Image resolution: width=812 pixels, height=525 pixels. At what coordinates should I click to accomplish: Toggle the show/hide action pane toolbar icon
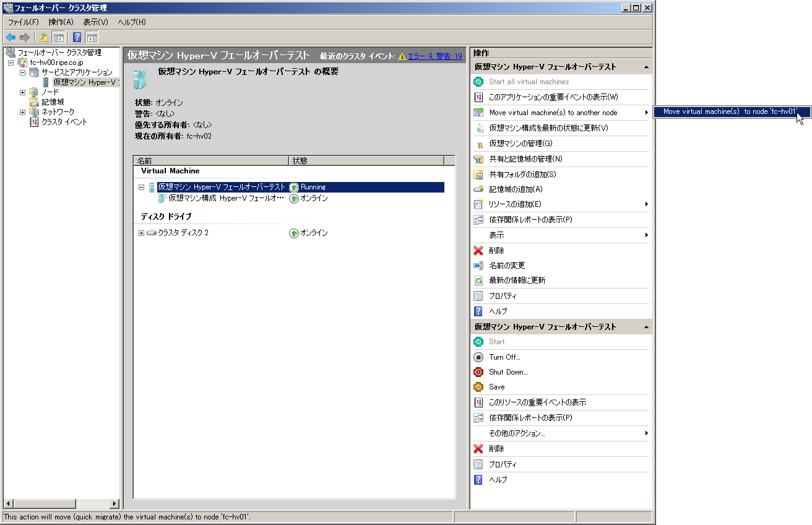coord(92,37)
